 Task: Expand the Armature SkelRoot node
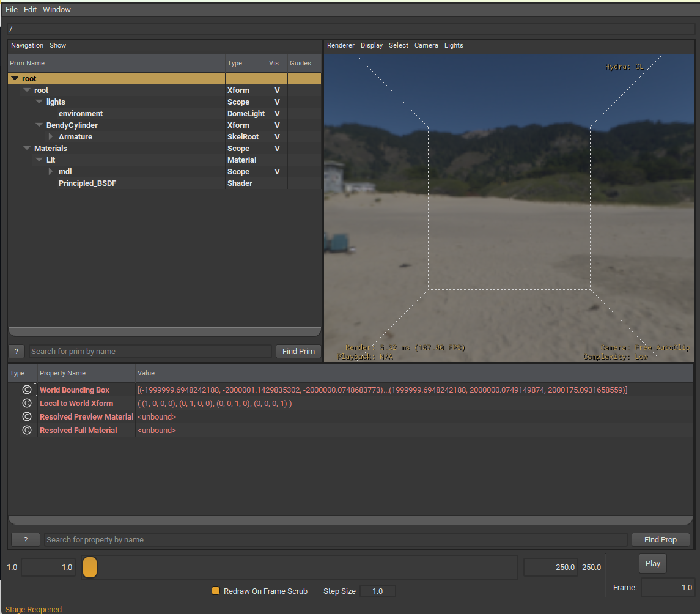50,136
